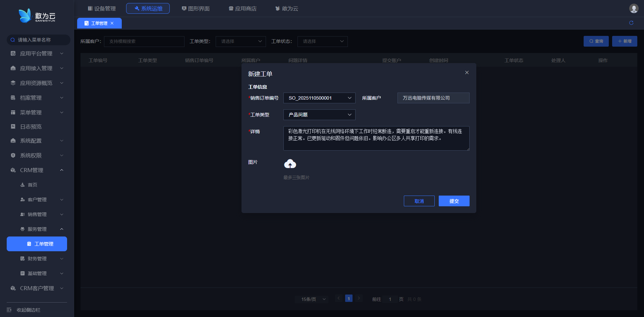644x317 pixels.
Task: Click the 首页 icon under CRM管理
Action: [x=22, y=185]
